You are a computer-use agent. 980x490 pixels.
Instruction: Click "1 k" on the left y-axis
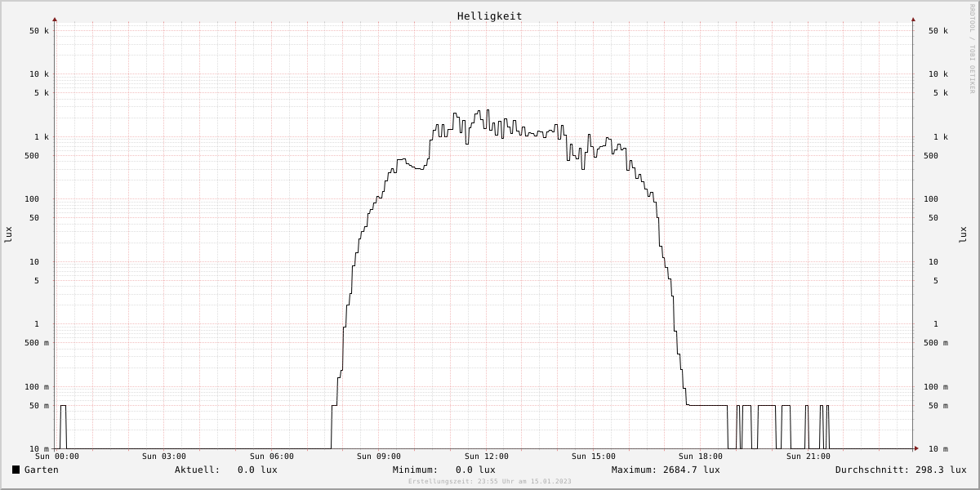click(x=42, y=137)
